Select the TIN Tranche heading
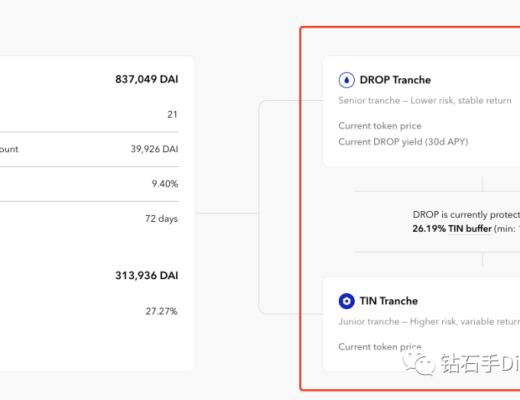The image size is (520, 400). pyautogui.click(x=389, y=301)
